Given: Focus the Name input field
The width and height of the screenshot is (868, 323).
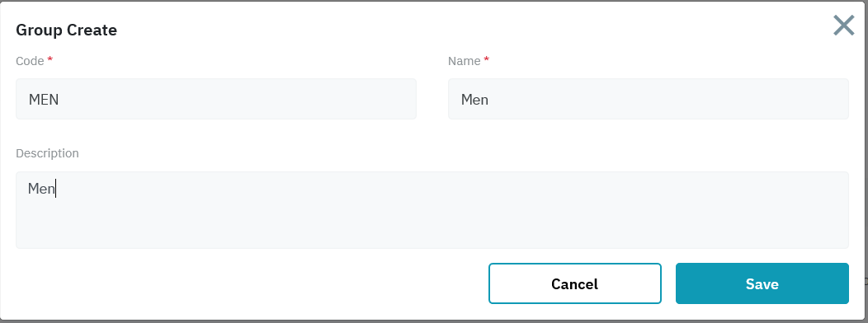Looking at the screenshot, I should click(x=649, y=98).
